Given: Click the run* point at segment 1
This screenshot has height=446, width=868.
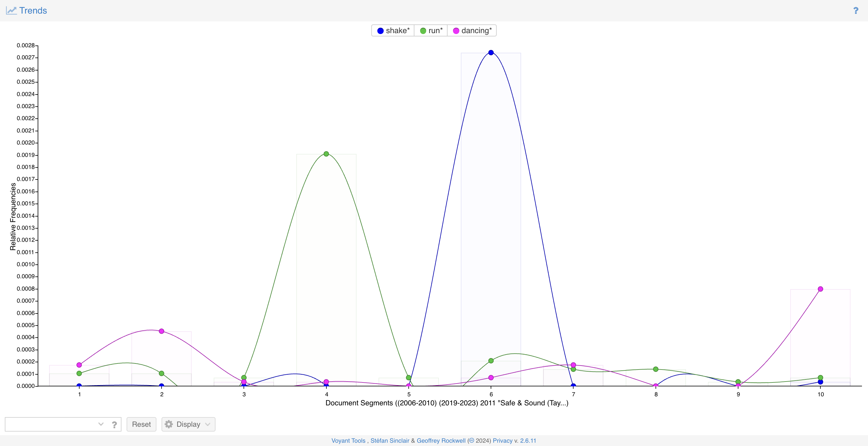Looking at the screenshot, I should (x=79, y=373).
